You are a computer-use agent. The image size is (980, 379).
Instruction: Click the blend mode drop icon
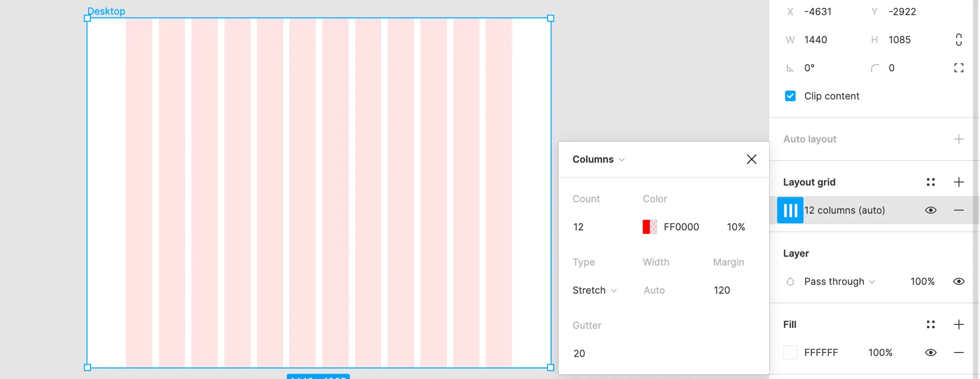pos(790,281)
